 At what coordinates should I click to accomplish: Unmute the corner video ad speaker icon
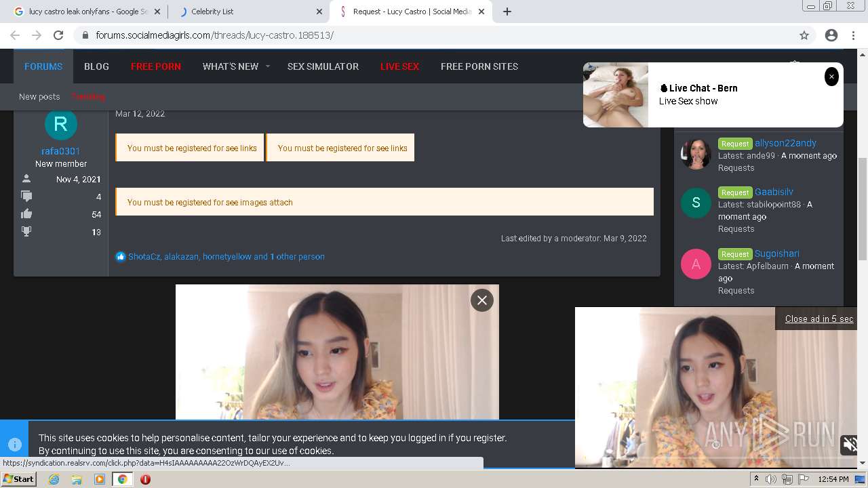click(x=850, y=444)
